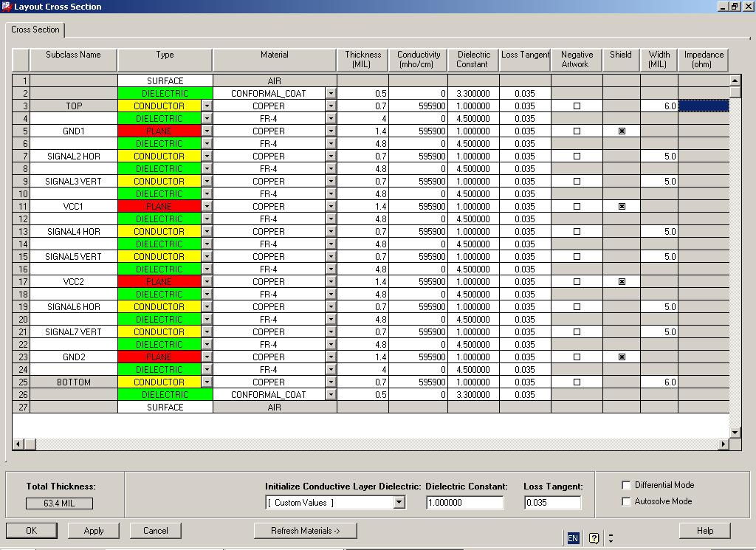756x550 pixels.
Task: Click the Apply button
Action: 94,530
